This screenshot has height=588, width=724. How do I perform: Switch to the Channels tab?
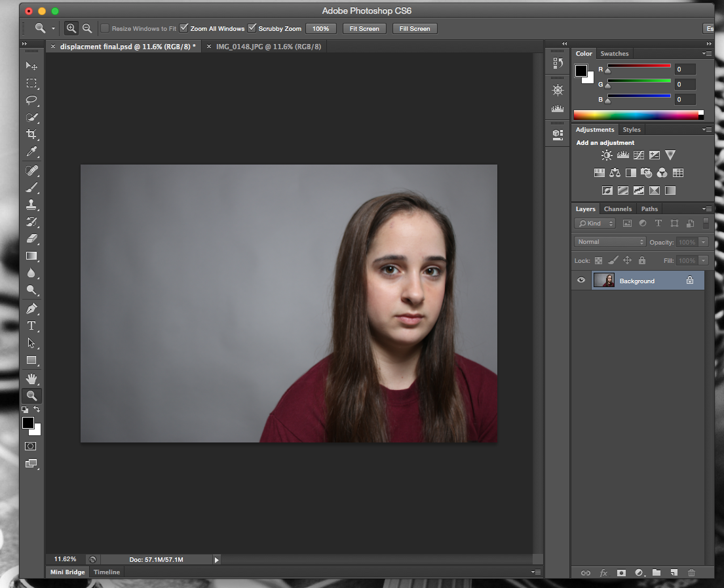617,208
